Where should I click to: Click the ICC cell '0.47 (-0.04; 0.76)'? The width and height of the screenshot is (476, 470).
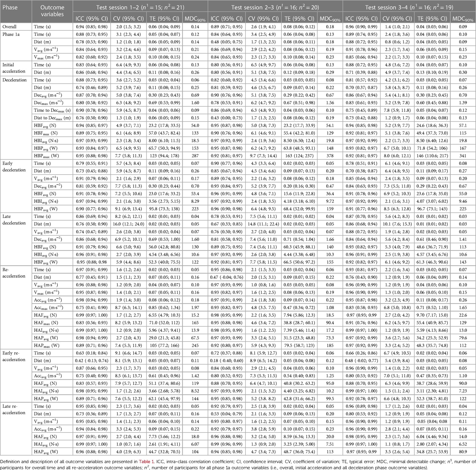227,277
